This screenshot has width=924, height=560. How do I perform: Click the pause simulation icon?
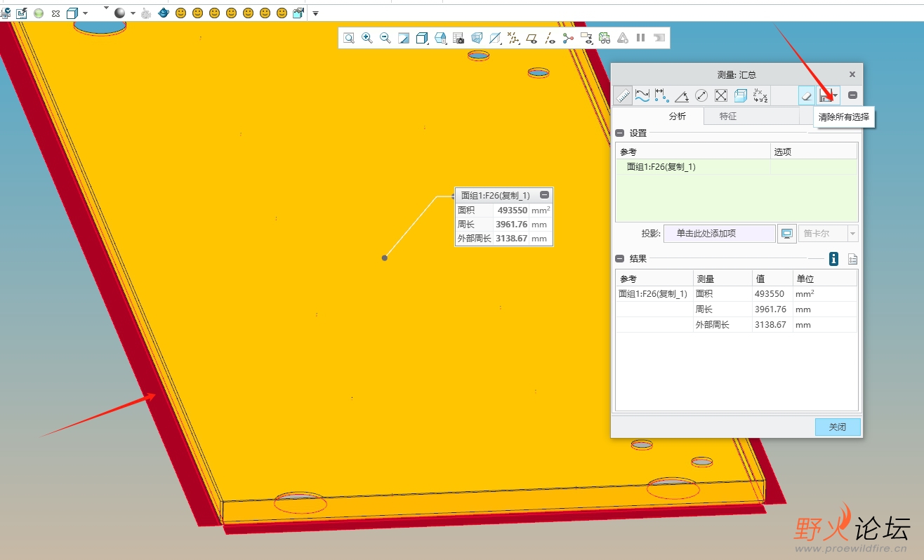click(640, 38)
